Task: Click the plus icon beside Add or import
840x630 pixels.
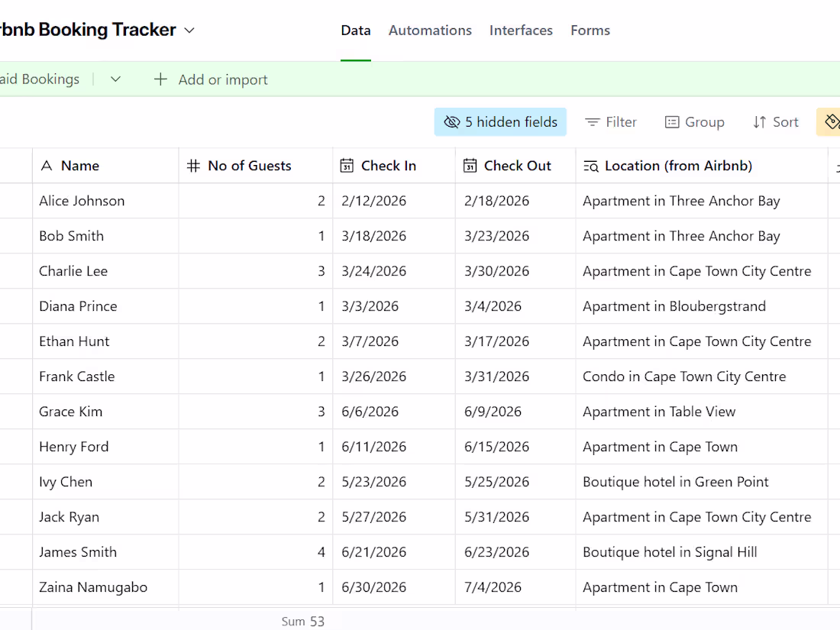Action: pyautogui.click(x=160, y=79)
